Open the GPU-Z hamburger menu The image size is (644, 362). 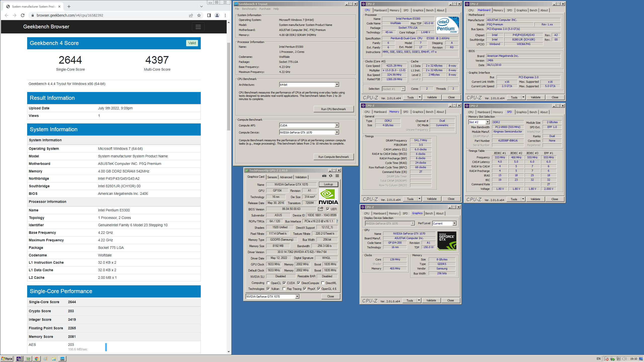pos(337,176)
